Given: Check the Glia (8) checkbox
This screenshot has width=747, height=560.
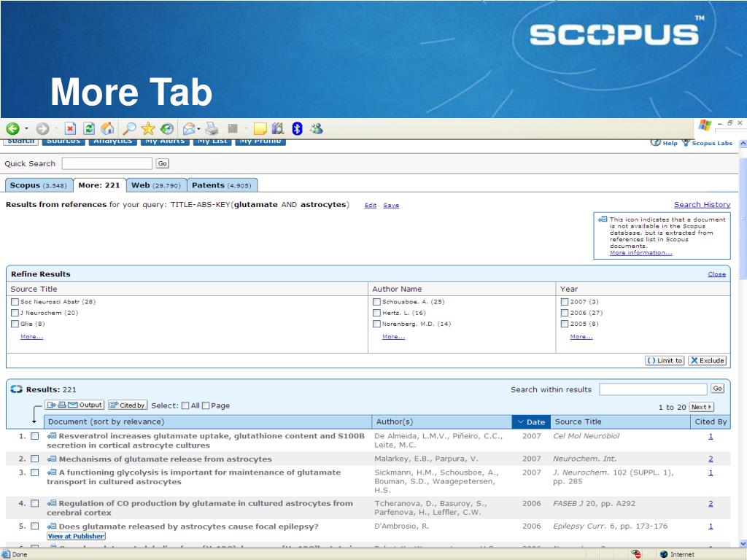Looking at the screenshot, I should point(15,324).
